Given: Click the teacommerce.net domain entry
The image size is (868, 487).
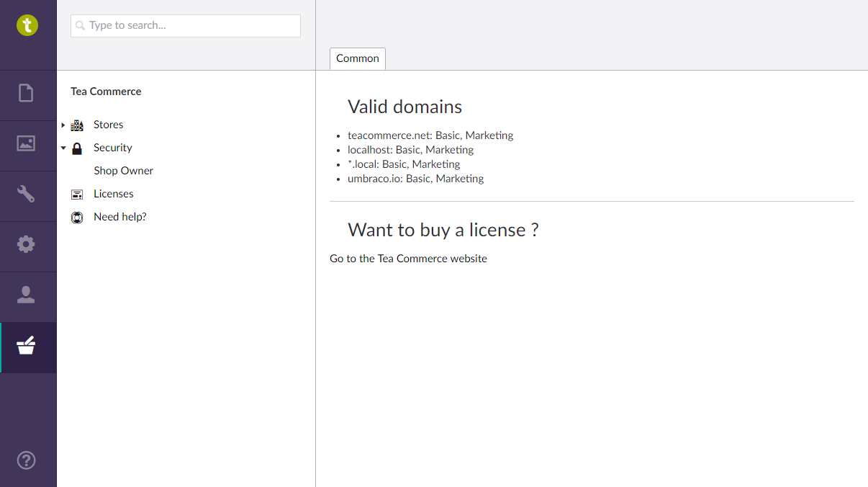Looking at the screenshot, I should (x=430, y=135).
